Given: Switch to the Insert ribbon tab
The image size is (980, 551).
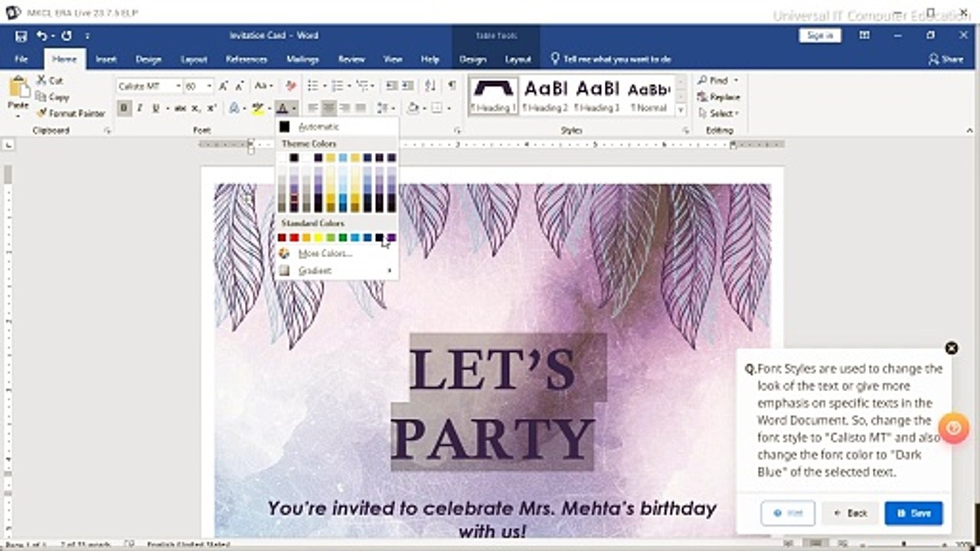Looking at the screenshot, I should click(x=106, y=59).
